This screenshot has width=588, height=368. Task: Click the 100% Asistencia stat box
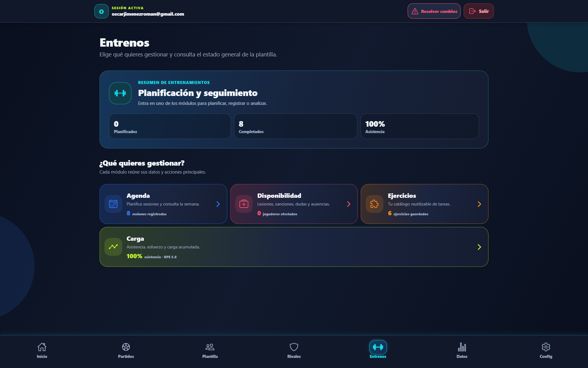(420, 126)
